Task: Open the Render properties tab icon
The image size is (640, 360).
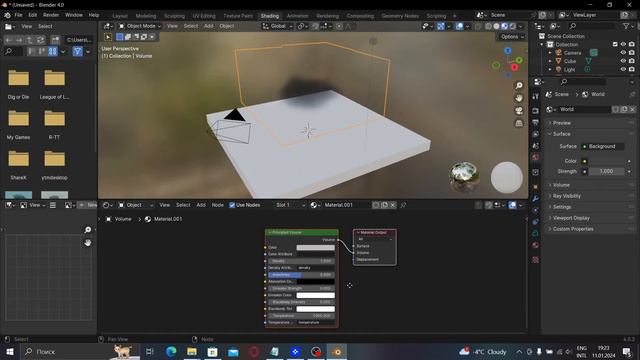Action: pos(536,111)
